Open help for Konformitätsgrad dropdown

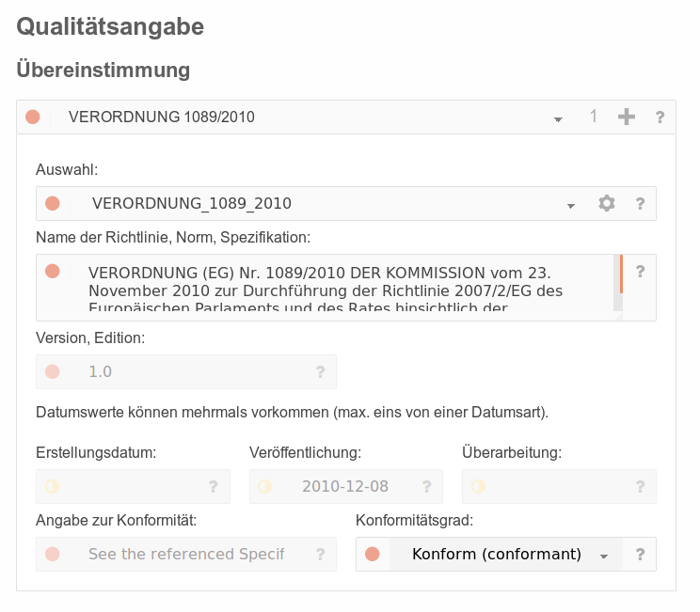(x=640, y=555)
